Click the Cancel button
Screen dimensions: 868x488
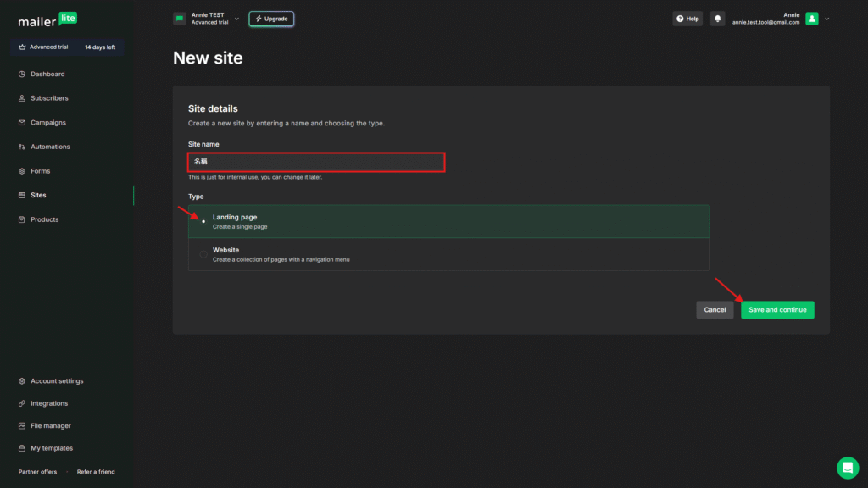pos(715,310)
